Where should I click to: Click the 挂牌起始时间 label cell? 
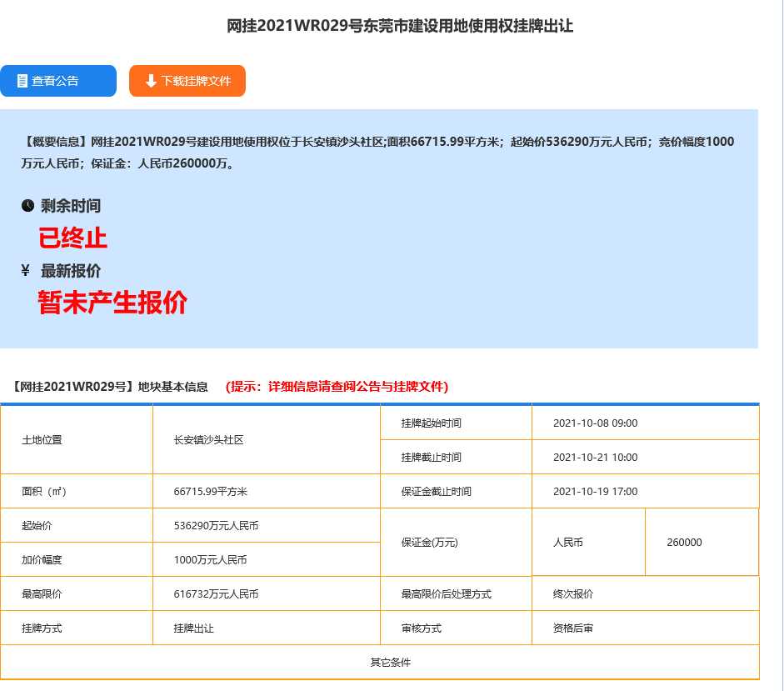(456, 423)
